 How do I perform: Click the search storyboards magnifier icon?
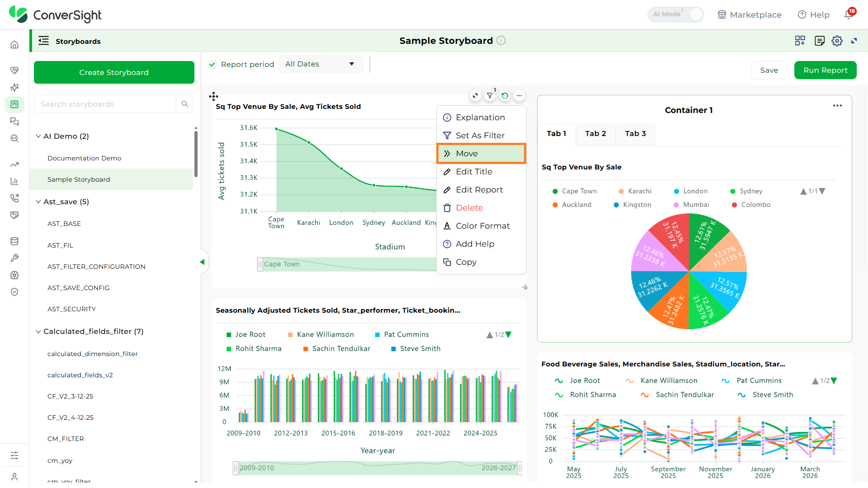coord(185,104)
